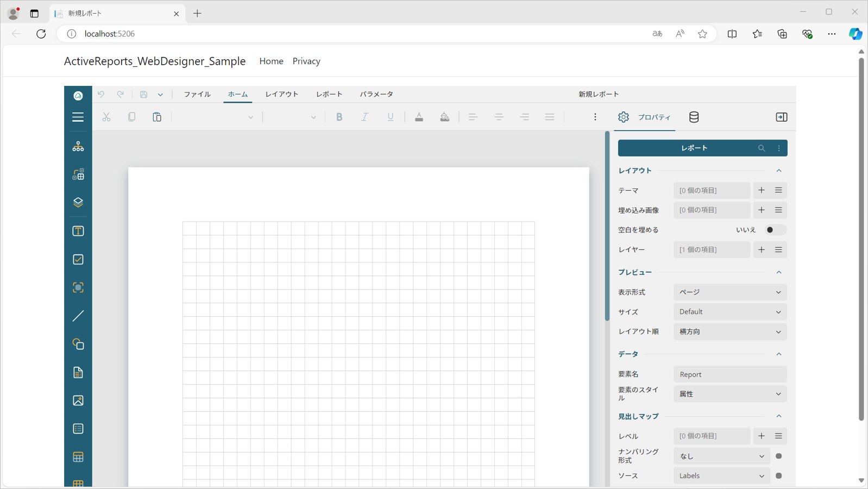The height and width of the screenshot is (489, 868).
Task: Select the Shape control in the toolbox
Action: (78, 344)
